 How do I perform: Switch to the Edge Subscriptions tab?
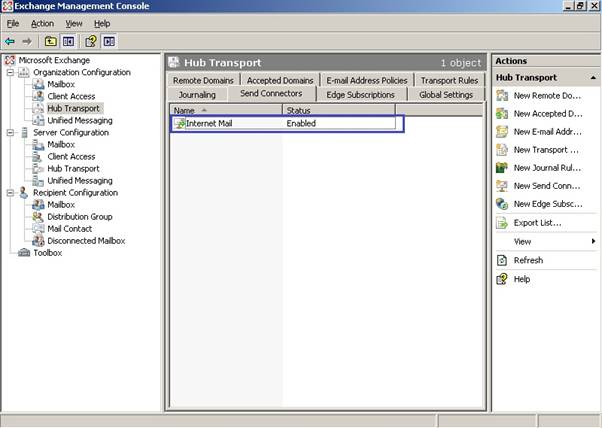click(x=361, y=95)
